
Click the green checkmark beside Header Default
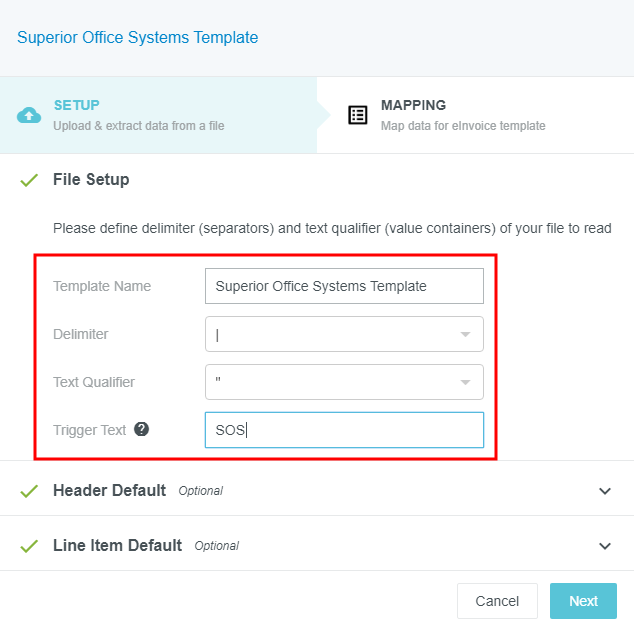29,491
